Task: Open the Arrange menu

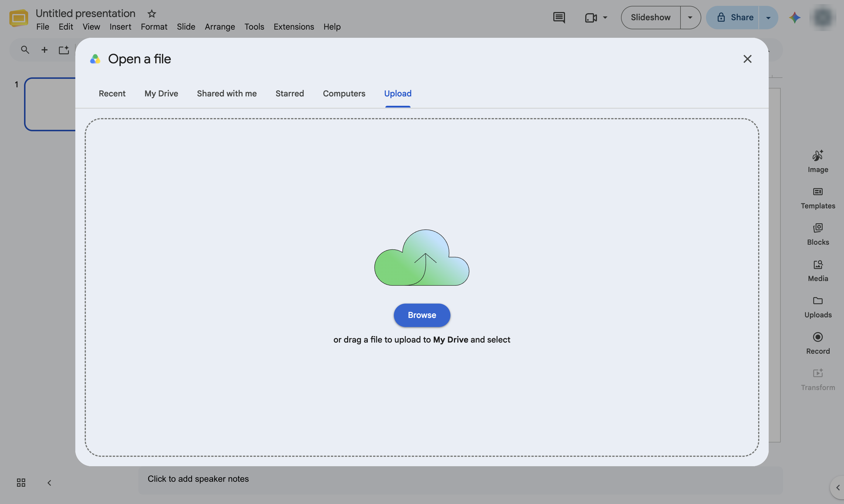Action: pyautogui.click(x=220, y=27)
